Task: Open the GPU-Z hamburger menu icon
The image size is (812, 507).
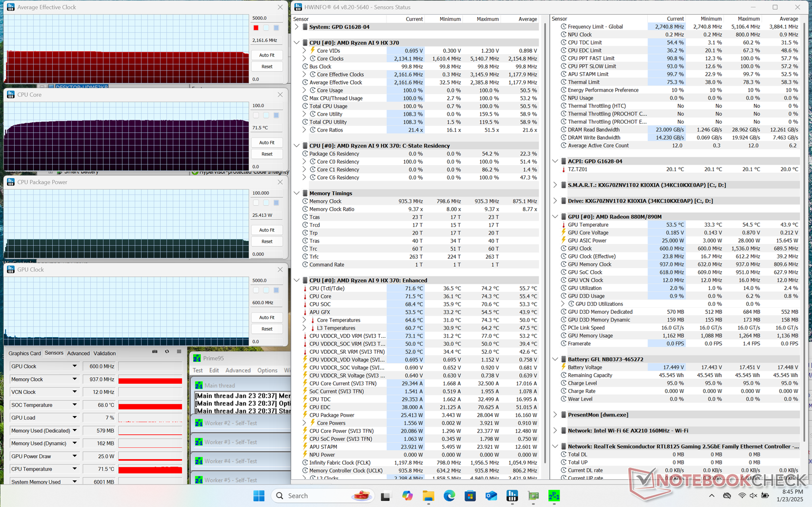Action: (179, 352)
